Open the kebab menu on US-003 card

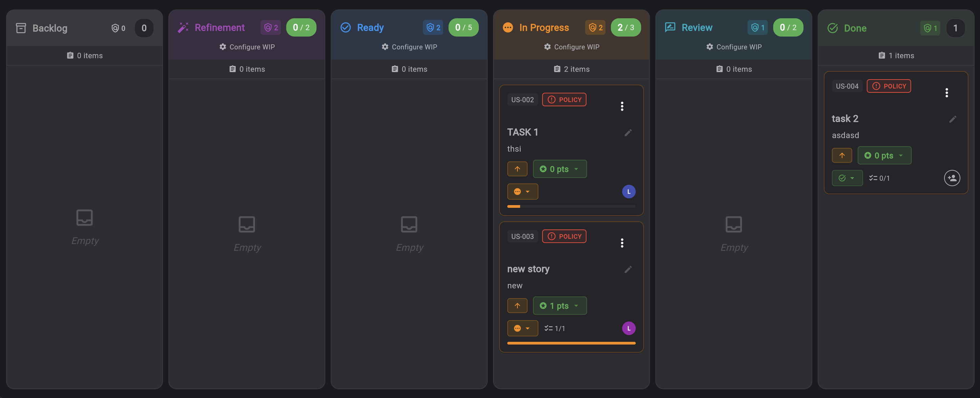pos(622,243)
